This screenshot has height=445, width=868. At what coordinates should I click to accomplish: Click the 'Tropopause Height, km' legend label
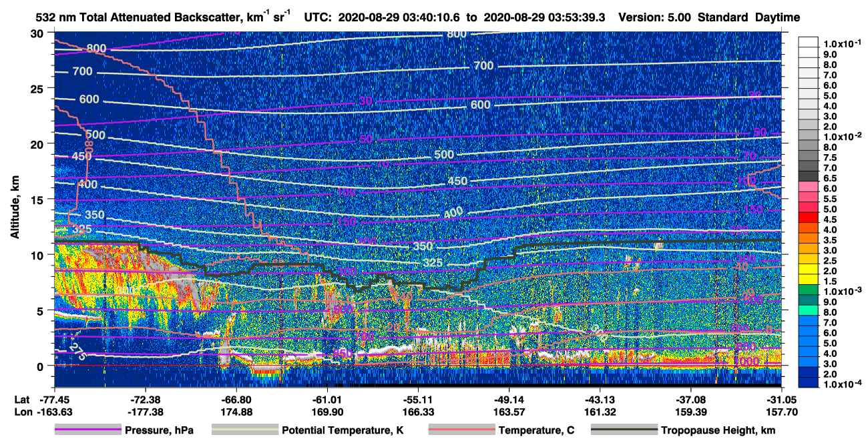(718, 430)
